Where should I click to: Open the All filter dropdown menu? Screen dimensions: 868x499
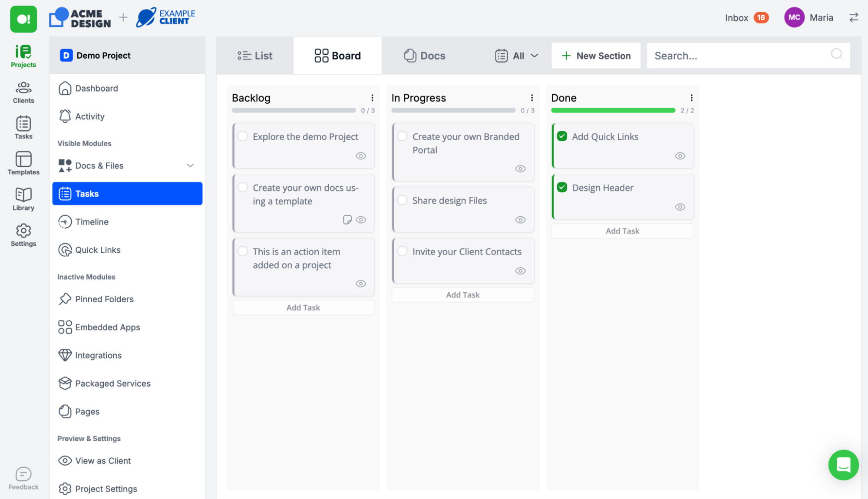516,55
